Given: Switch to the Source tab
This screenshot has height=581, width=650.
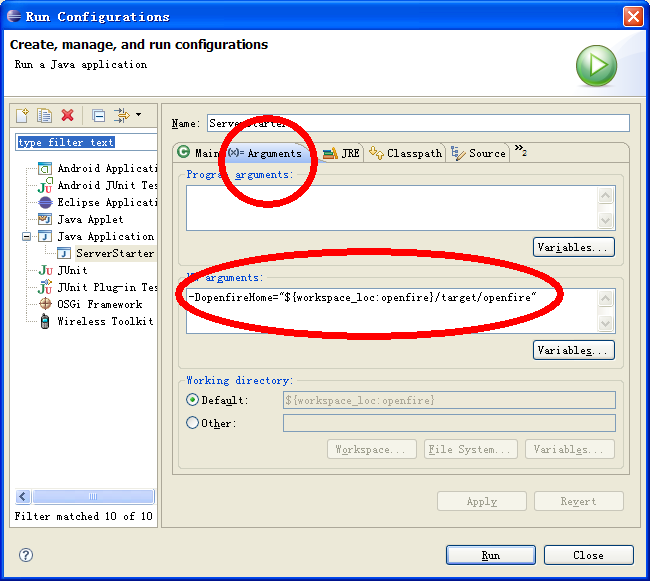Looking at the screenshot, I should [478, 153].
